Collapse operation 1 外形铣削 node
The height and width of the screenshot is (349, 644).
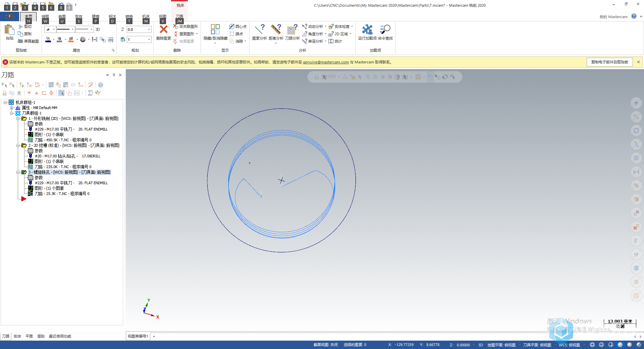point(18,118)
